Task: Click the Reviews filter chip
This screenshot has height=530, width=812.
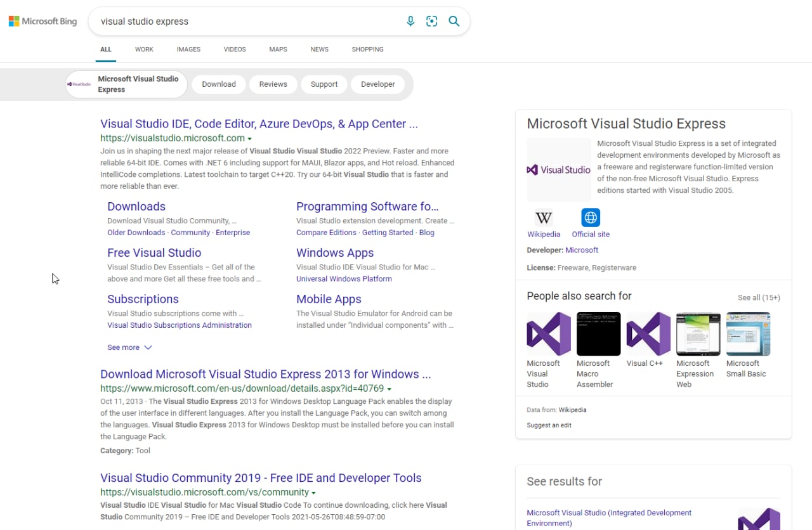Action: coord(273,84)
